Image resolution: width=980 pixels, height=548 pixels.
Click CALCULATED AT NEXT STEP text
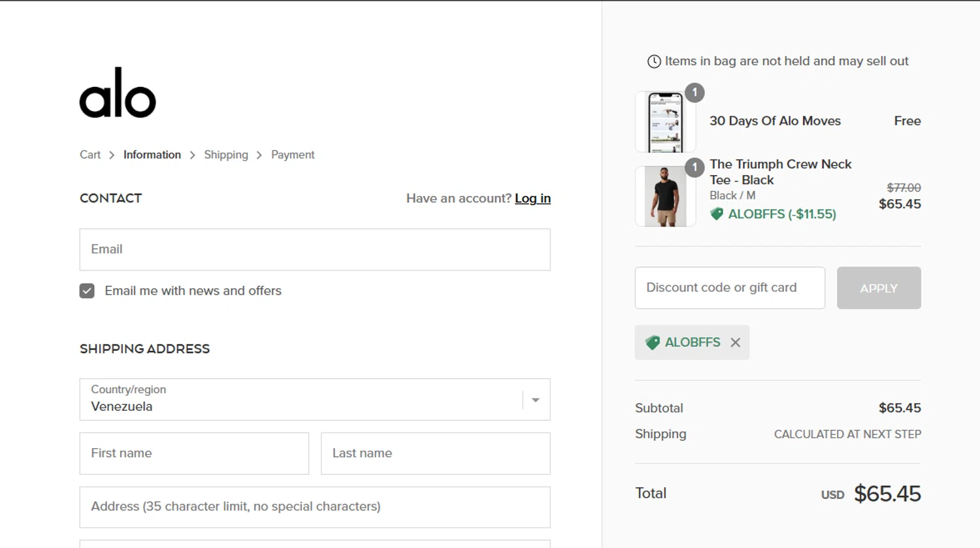(x=847, y=434)
